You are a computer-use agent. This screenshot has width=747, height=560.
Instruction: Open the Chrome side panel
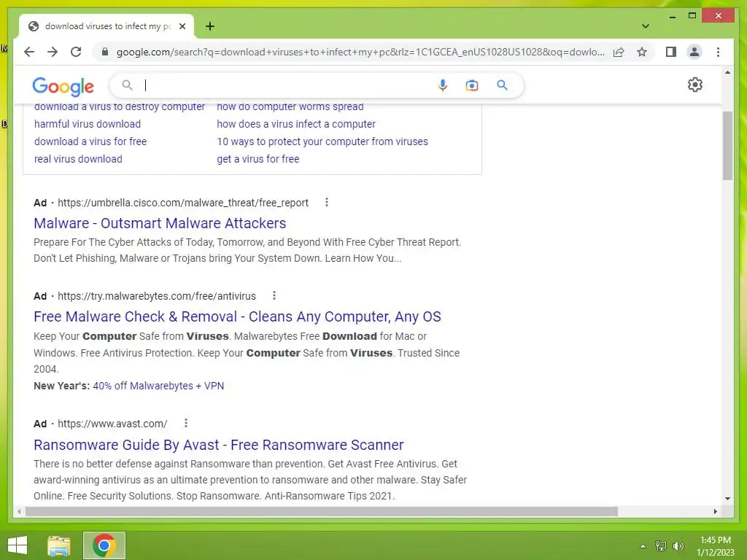pos(671,52)
